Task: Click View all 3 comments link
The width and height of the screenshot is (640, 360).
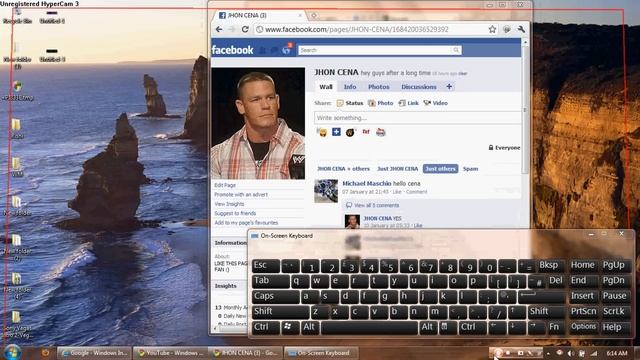Action: pyautogui.click(x=376, y=205)
